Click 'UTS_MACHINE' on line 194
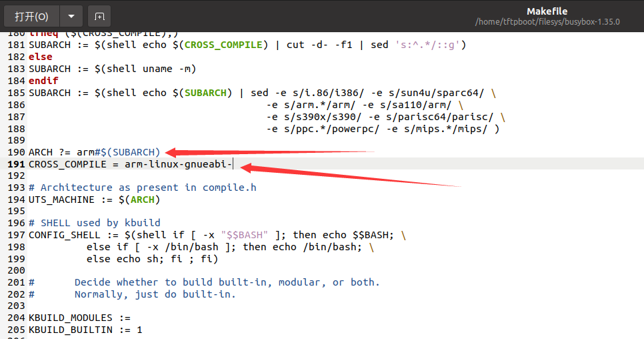This screenshot has height=339, width=644. point(61,200)
